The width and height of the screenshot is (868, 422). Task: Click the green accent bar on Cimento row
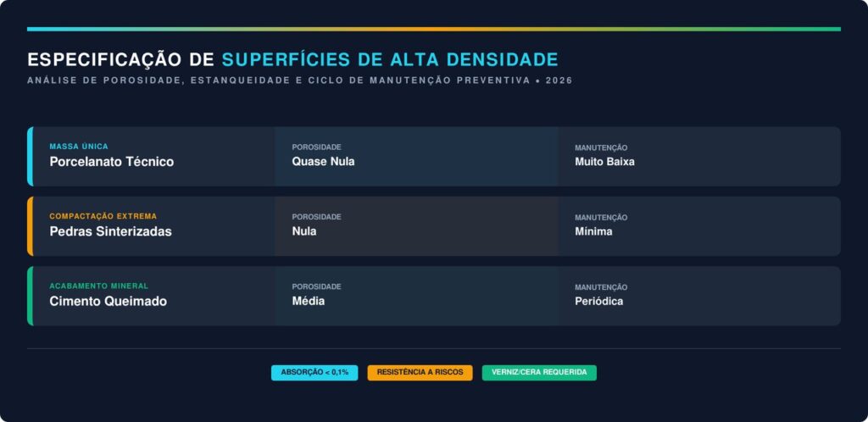point(30,296)
